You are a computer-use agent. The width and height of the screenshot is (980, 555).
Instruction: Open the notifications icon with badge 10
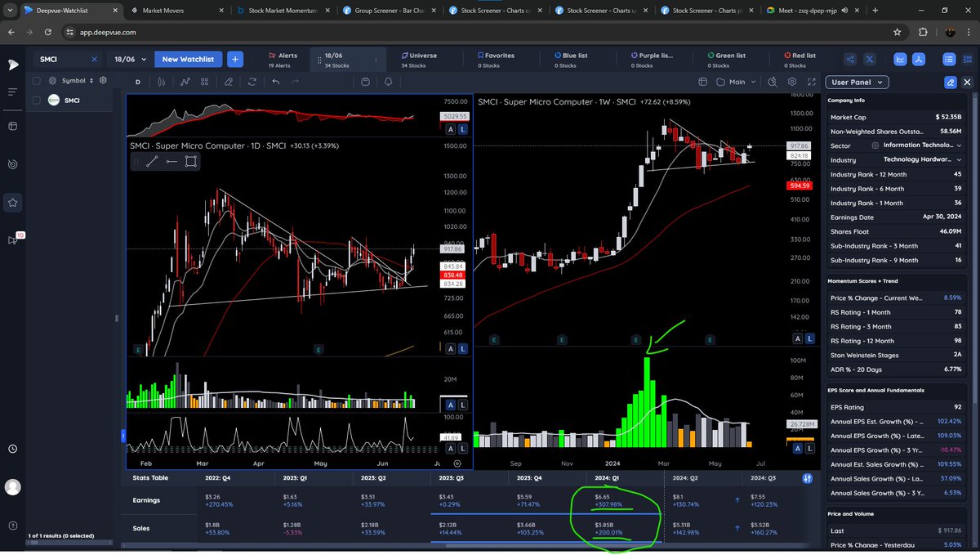tap(14, 239)
